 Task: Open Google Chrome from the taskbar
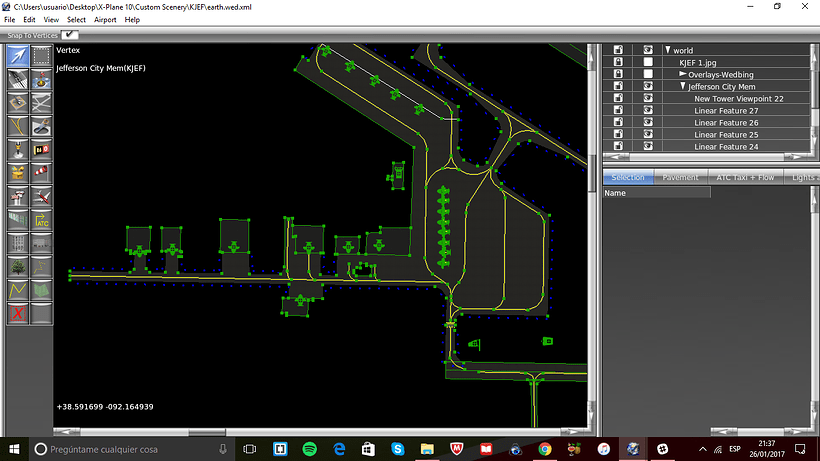click(545, 449)
